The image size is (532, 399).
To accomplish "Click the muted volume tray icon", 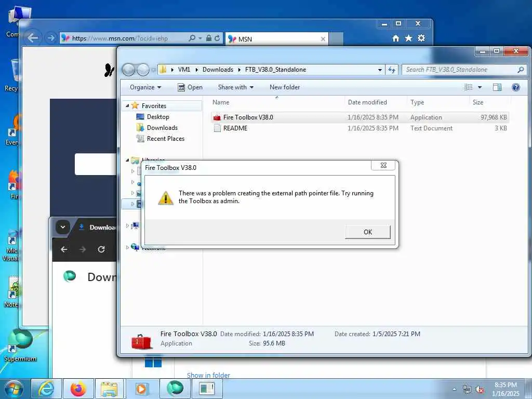I will coord(480,390).
